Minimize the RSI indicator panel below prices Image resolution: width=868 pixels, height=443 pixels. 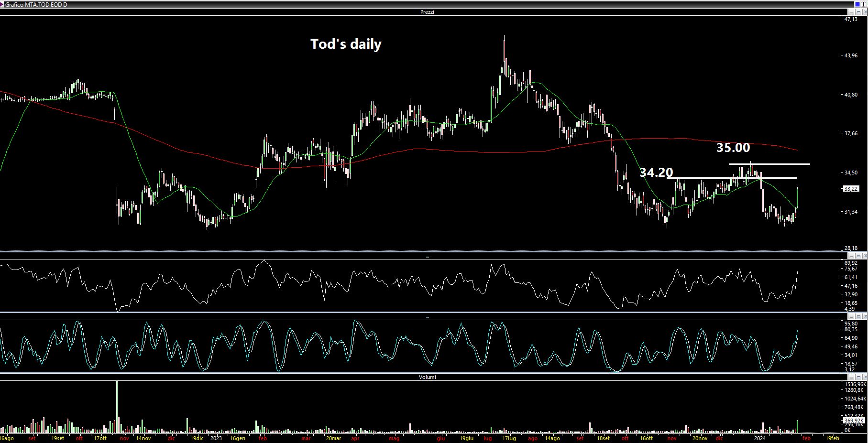pyautogui.click(x=851, y=256)
